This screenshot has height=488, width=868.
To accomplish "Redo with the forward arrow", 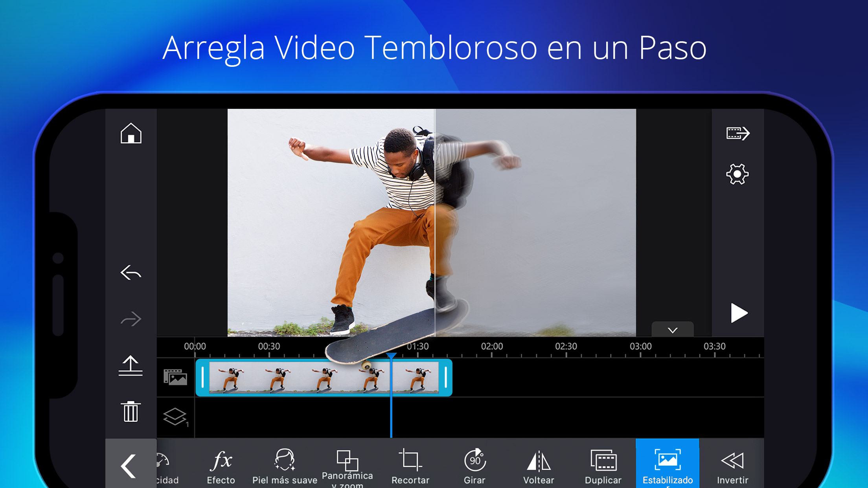I will pyautogui.click(x=131, y=319).
